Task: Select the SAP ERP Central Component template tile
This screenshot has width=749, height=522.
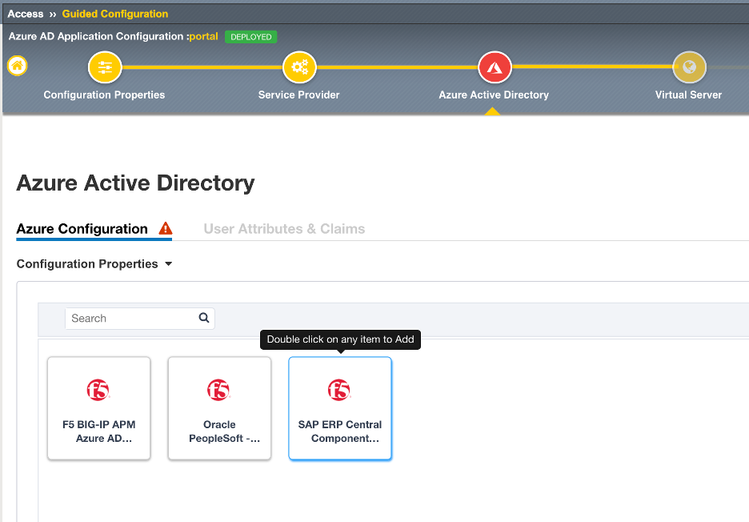Action: point(340,408)
